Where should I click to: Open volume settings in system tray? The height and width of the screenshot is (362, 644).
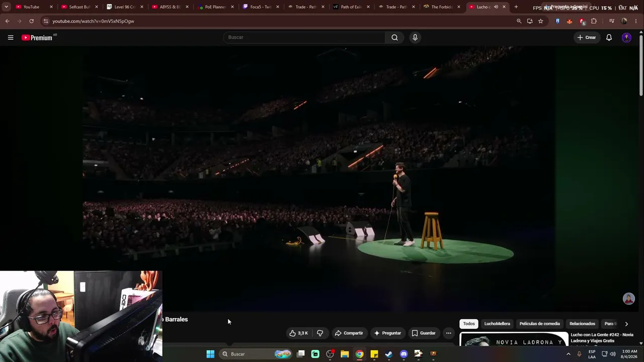tap(613, 354)
